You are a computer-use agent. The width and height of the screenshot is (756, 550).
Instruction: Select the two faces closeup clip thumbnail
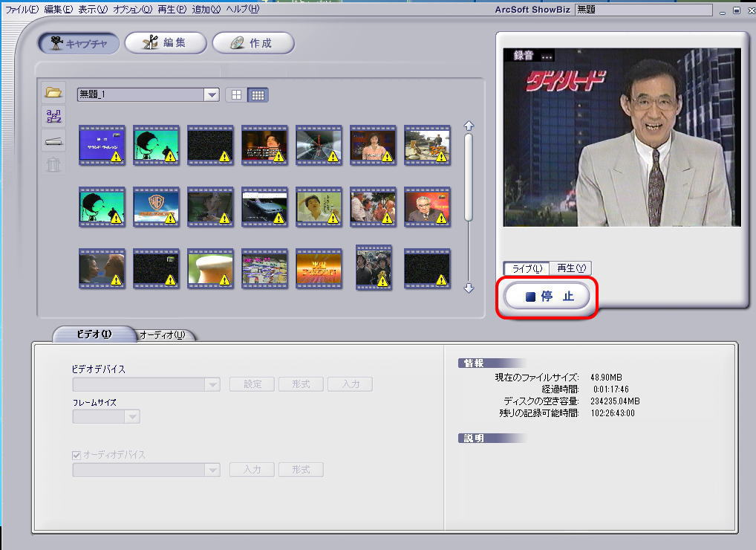tap(102, 269)
